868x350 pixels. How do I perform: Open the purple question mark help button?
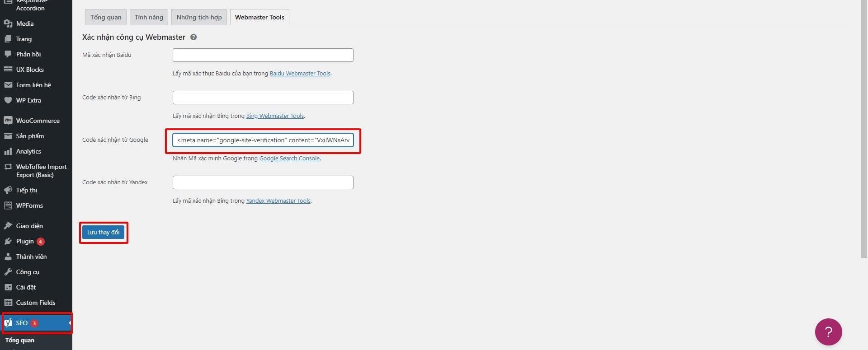click(x=828, y=332)
